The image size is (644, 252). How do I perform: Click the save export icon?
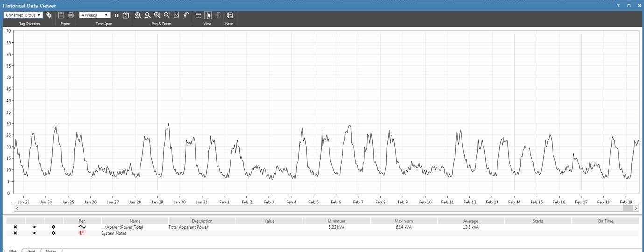click(x=61, y=15)
